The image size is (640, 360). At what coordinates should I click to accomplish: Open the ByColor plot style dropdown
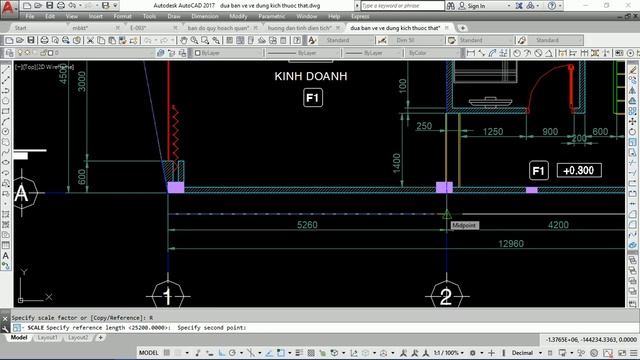[433, 53]
